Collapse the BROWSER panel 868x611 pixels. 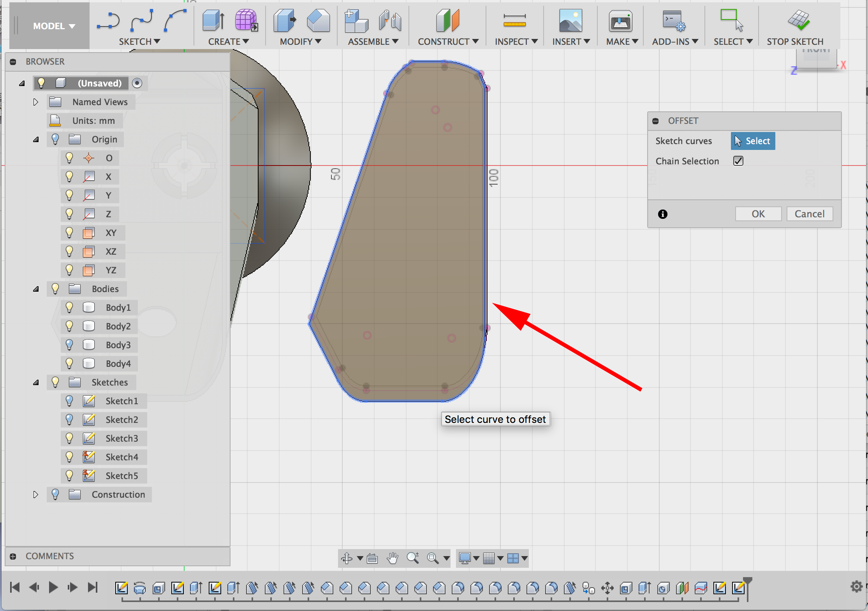point(13,62)
